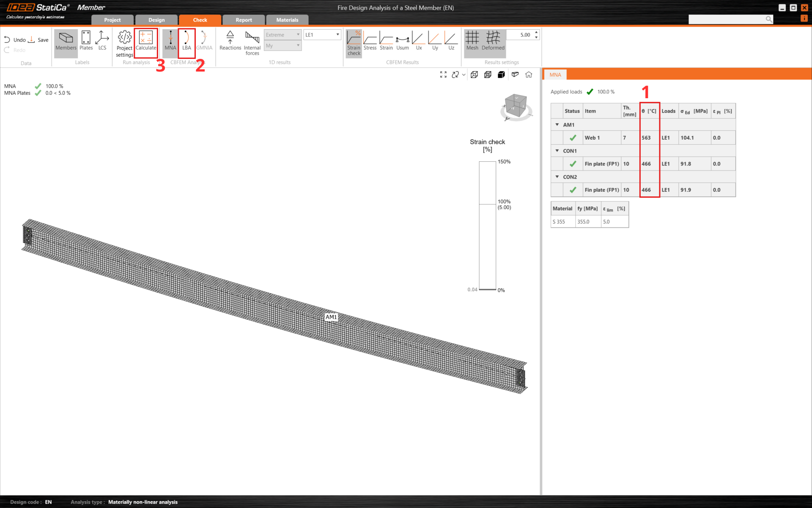The width and height of the screenshot is (812, 508).
Task: Collapse the CON2 group row
Action: pos(557,177)
